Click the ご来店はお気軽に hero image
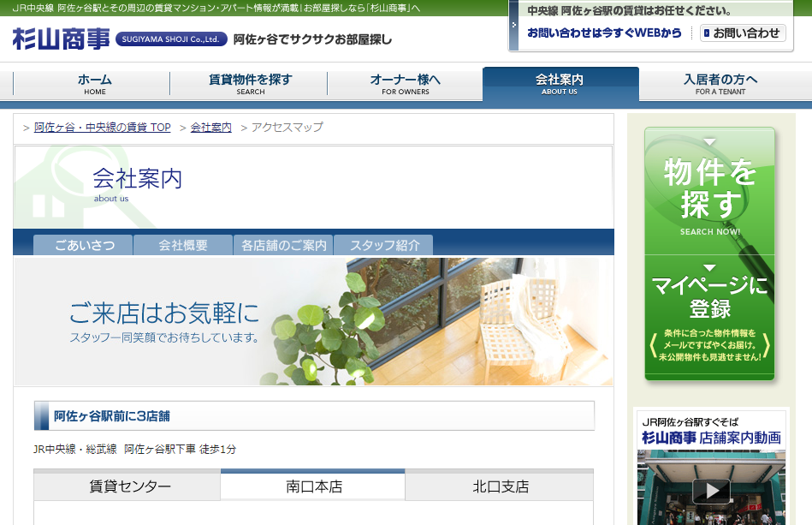Image resolution: width=812 pixels, height=525 pixels. point(313,321)
